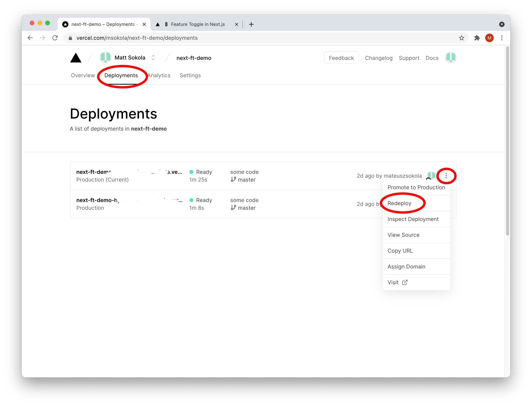Click Ready status on Production (Current) row
The width and height of the screenshot is (532, 406).
point(201,172)
